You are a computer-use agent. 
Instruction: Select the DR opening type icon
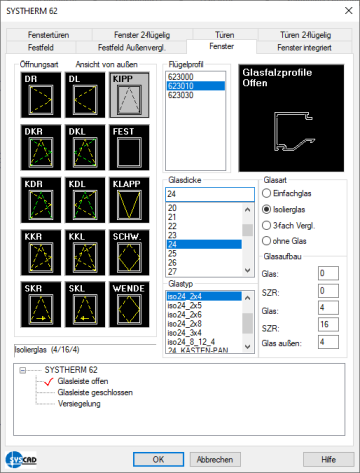click(x=41, y=95)
